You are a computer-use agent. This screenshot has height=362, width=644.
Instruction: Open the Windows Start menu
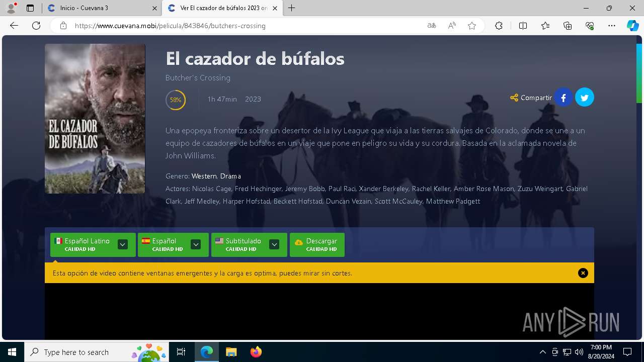pos(12,352)
